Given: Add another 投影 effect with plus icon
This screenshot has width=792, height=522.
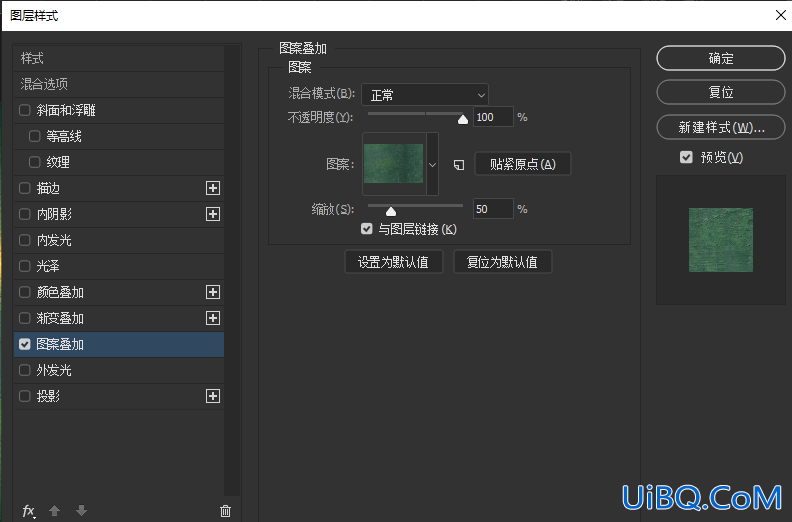Looking at the screenshot, I should coord(213,396).
